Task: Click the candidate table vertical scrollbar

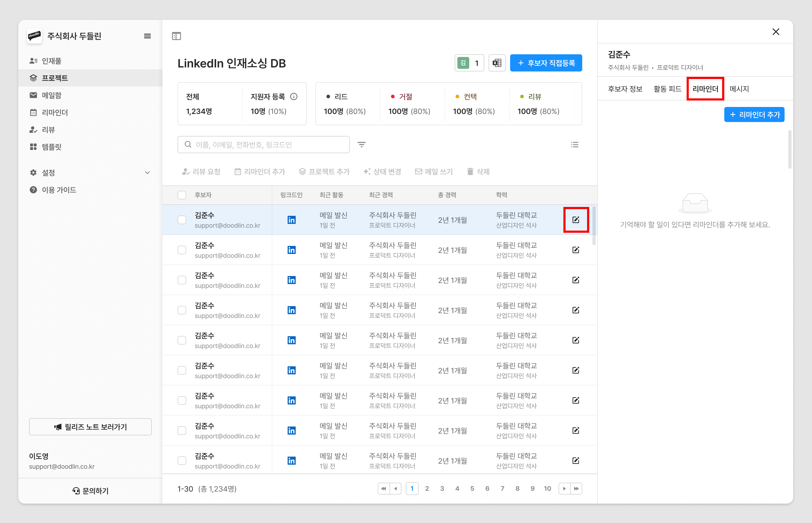Action: pos(594,225)
